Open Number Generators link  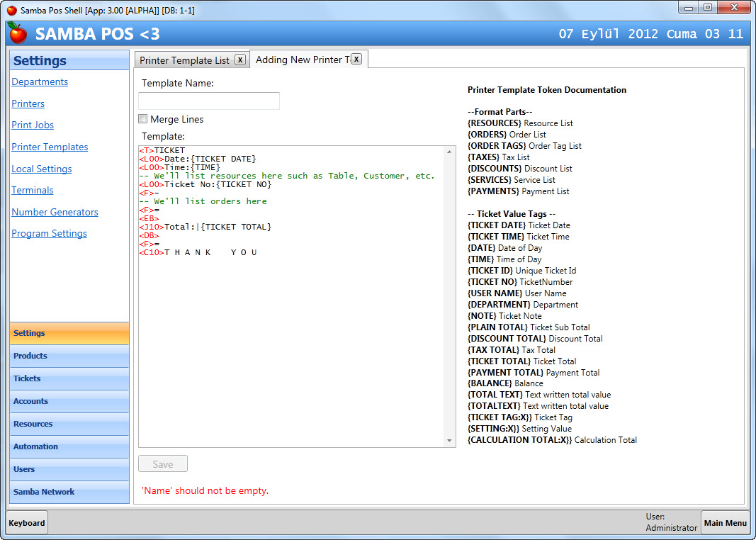tap(55, 212)
